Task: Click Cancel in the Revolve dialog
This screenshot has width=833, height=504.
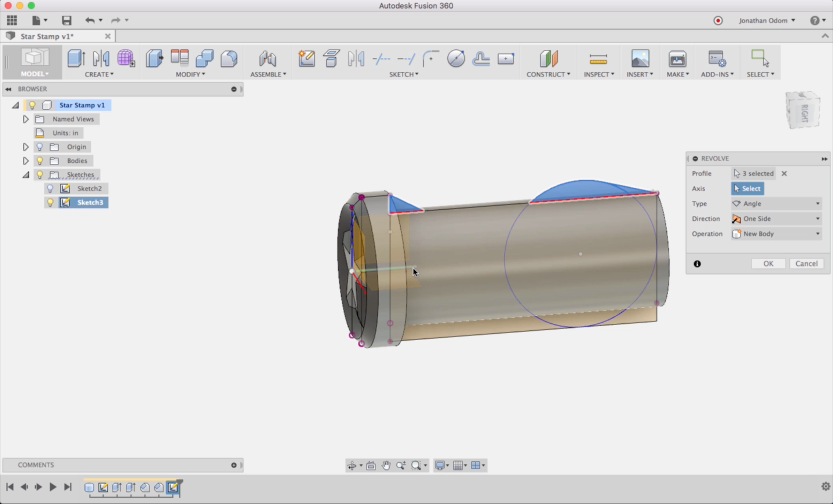Action: point(806,264)
